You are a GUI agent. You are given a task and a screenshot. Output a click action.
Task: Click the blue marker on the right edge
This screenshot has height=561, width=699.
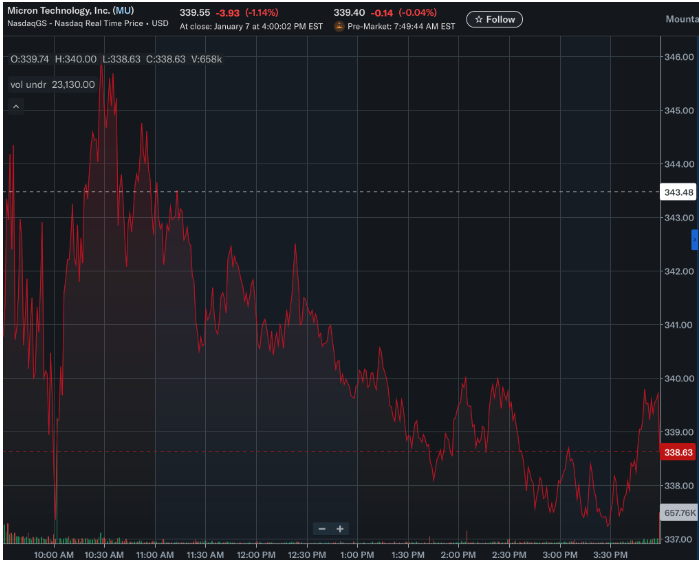tap(694, 240)
